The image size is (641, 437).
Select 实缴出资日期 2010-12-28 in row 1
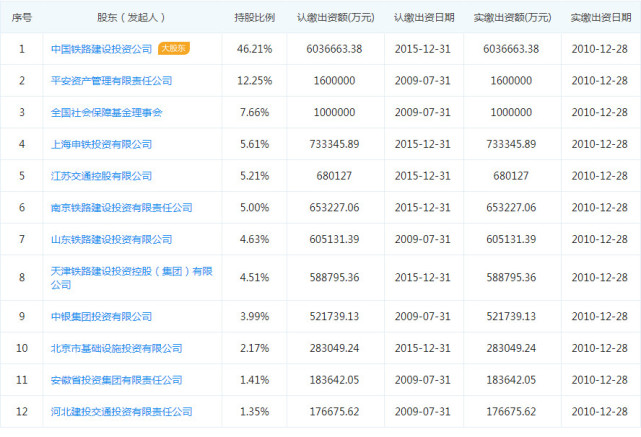[600, 49]
